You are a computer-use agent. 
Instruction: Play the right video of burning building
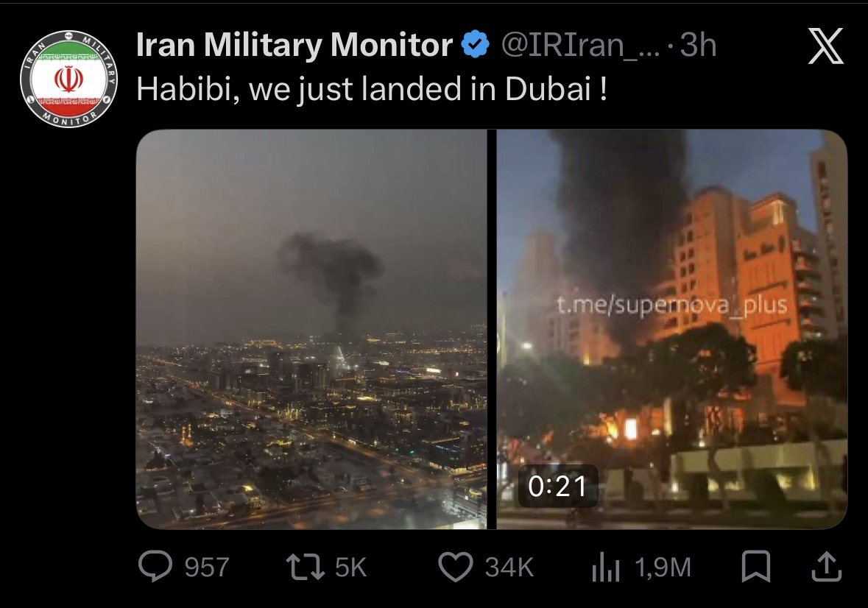[672, 329]
